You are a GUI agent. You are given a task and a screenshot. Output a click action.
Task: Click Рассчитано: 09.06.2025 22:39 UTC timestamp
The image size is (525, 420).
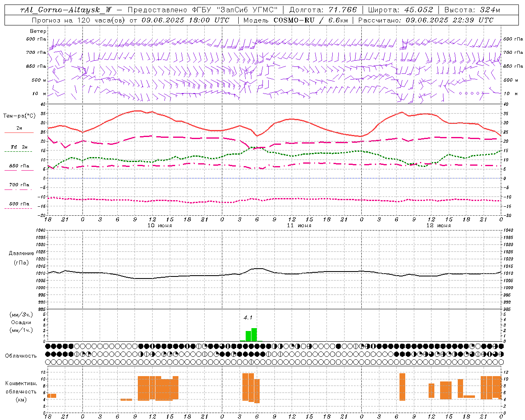coord(426,20)
